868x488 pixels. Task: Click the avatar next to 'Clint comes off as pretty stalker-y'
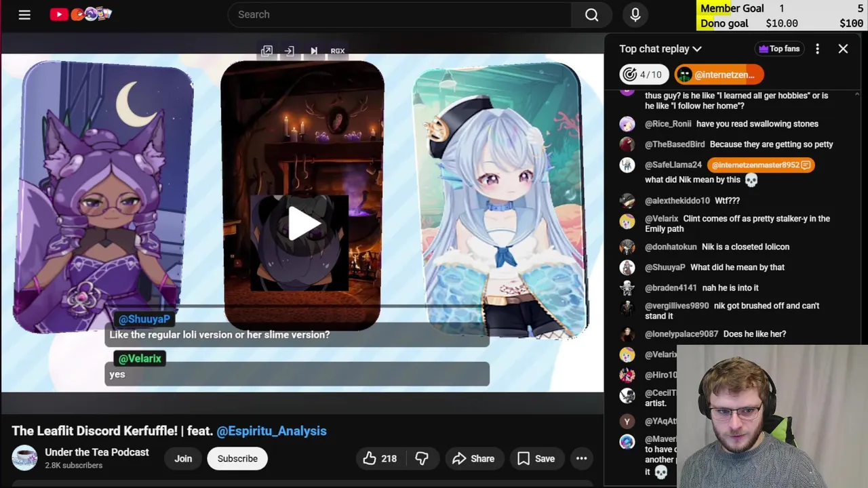click(627, 221)
